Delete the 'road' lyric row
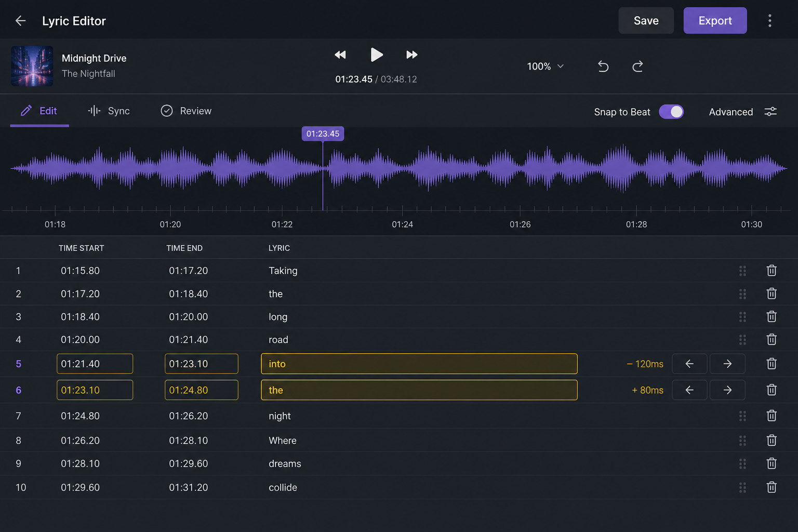This screenshot has height=532, width=798. coord(772,339)
